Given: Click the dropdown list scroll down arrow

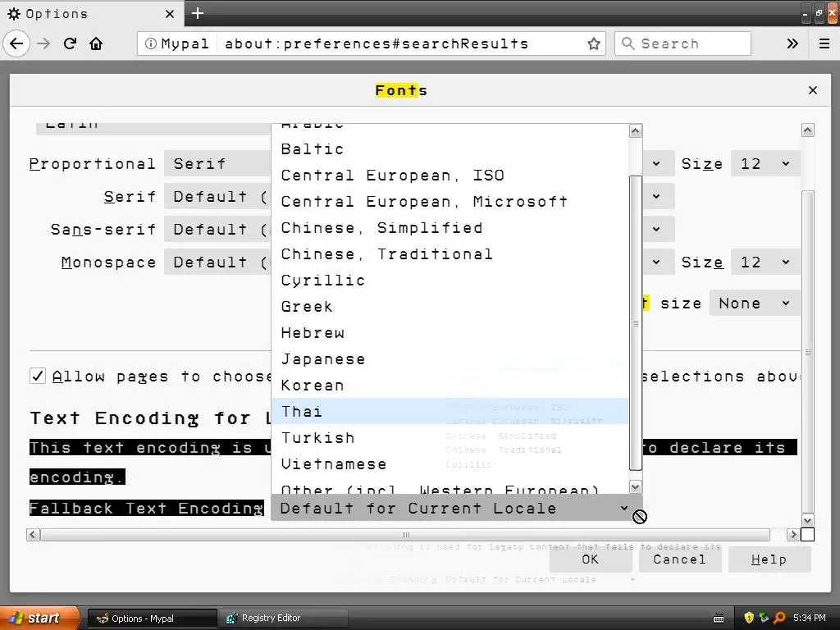Looking at the screenshot, I should 636,487.
